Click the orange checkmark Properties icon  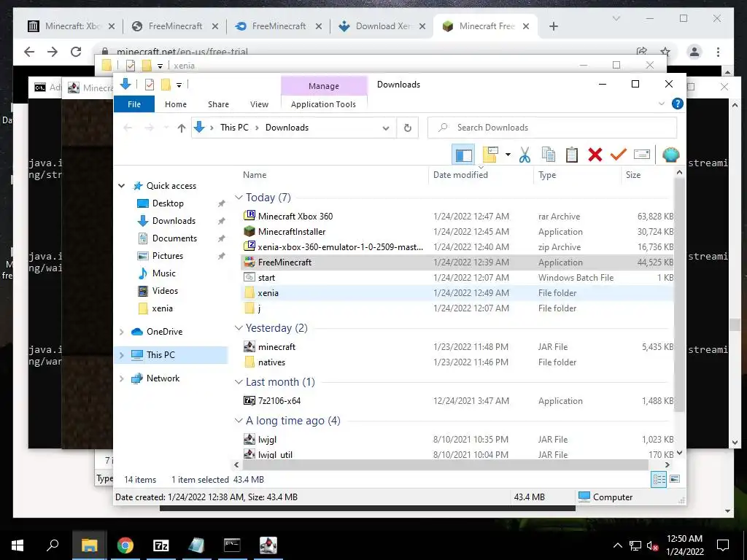click(619, 155)
